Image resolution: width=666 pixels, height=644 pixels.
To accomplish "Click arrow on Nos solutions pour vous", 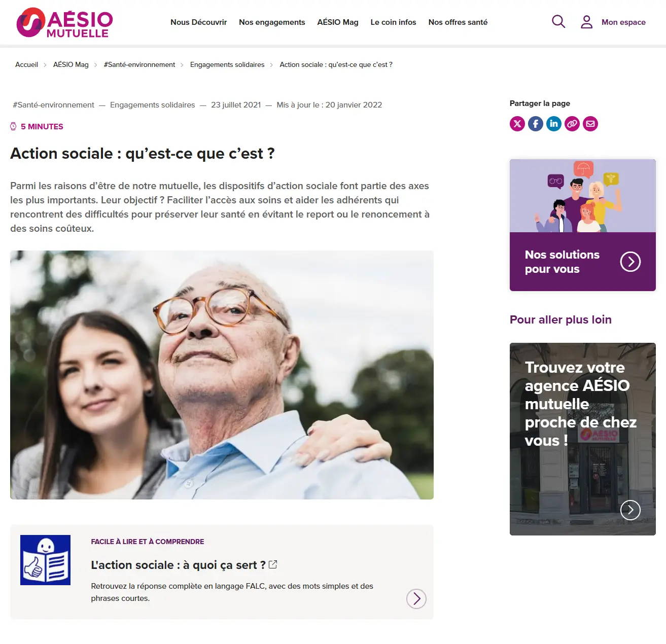I will [630, 262].
